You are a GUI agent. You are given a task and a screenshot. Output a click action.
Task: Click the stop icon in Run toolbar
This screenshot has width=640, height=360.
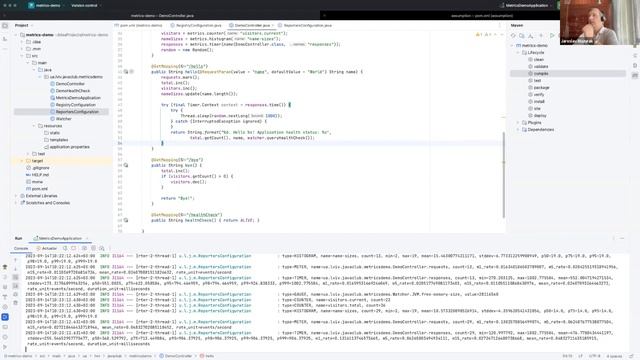tap(74, 248)
